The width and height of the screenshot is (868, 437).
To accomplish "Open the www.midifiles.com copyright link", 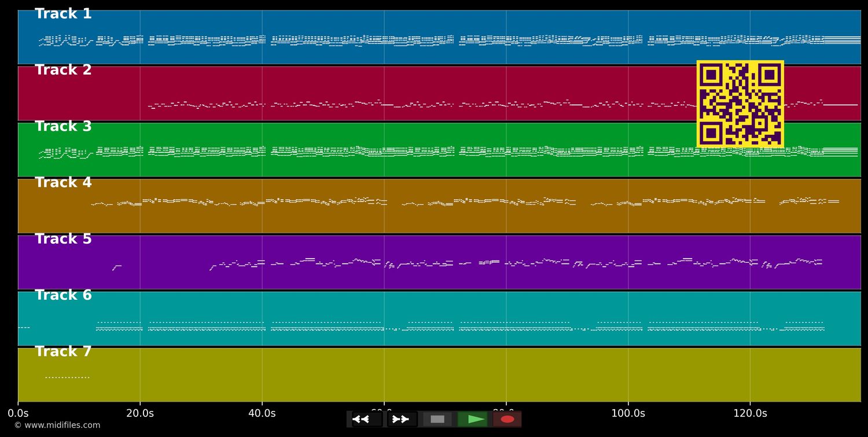I will click(x=57, y=425).
